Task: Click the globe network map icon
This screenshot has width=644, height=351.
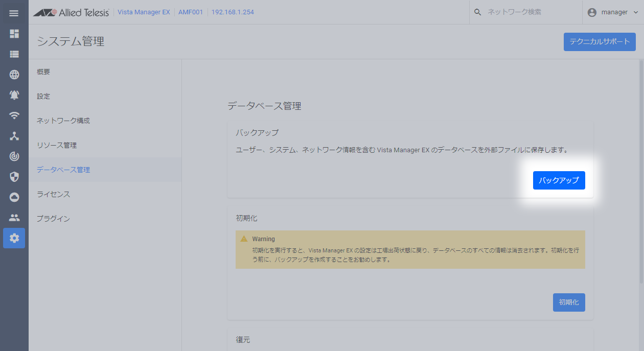Action: point(14,75)
